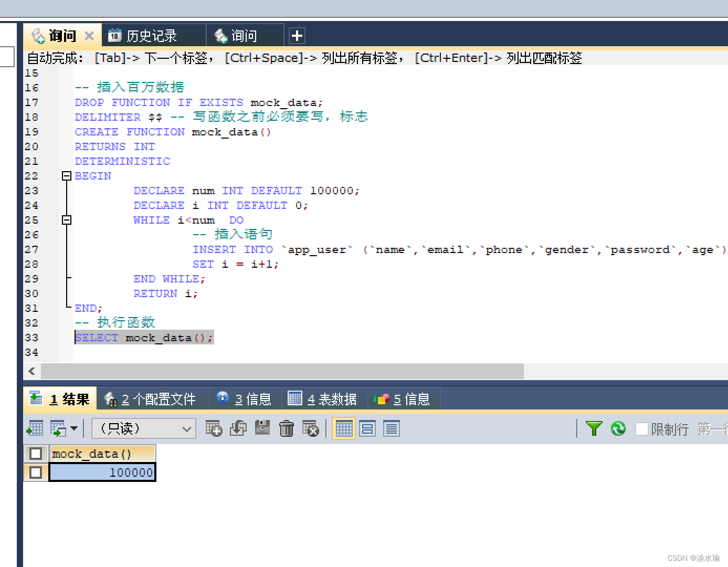Click the cancel changes grid icon
The width and height of the screenshot is (728, 567).
click(x=310, y=428)
